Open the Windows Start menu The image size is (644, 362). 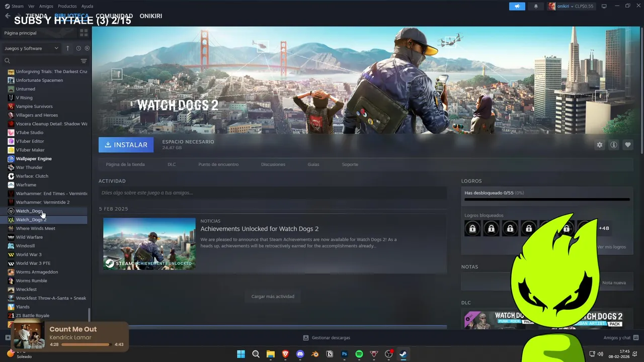pyautogui.click(x=241, y=354)
